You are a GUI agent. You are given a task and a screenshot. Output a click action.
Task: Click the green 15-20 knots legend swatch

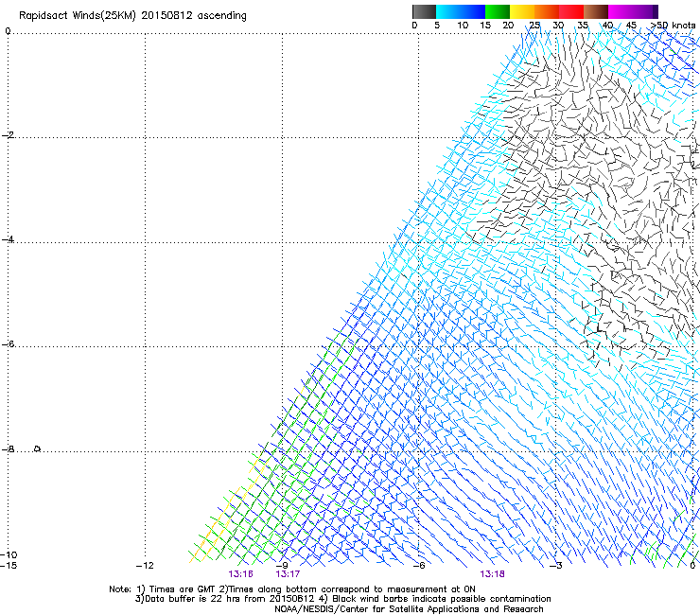pos(498,11)
